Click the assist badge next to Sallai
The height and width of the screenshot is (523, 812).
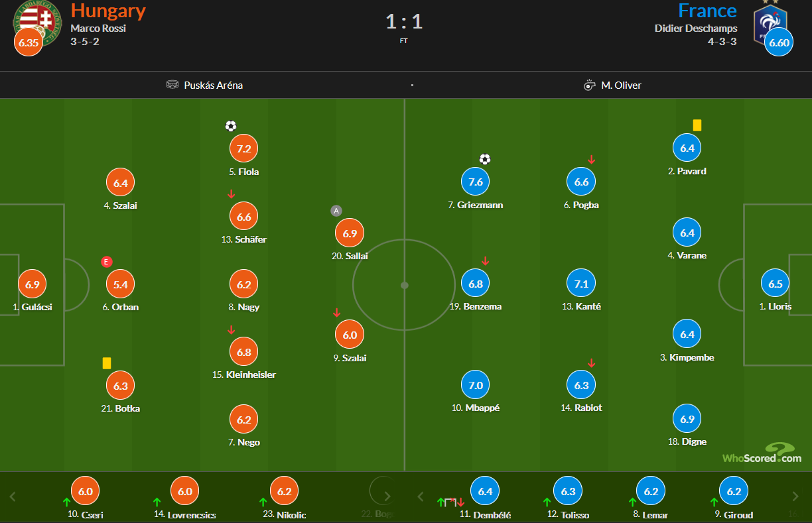pyautogui.click(x=336, y=211)
